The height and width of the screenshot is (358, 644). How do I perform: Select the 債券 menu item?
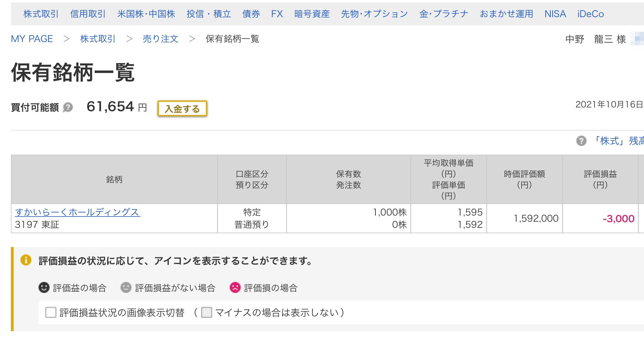[x=251, y=14]
